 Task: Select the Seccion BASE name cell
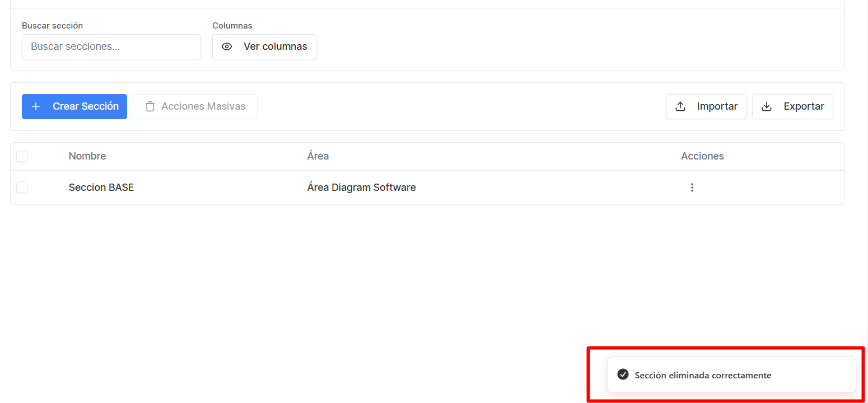(x=101, y=188)
